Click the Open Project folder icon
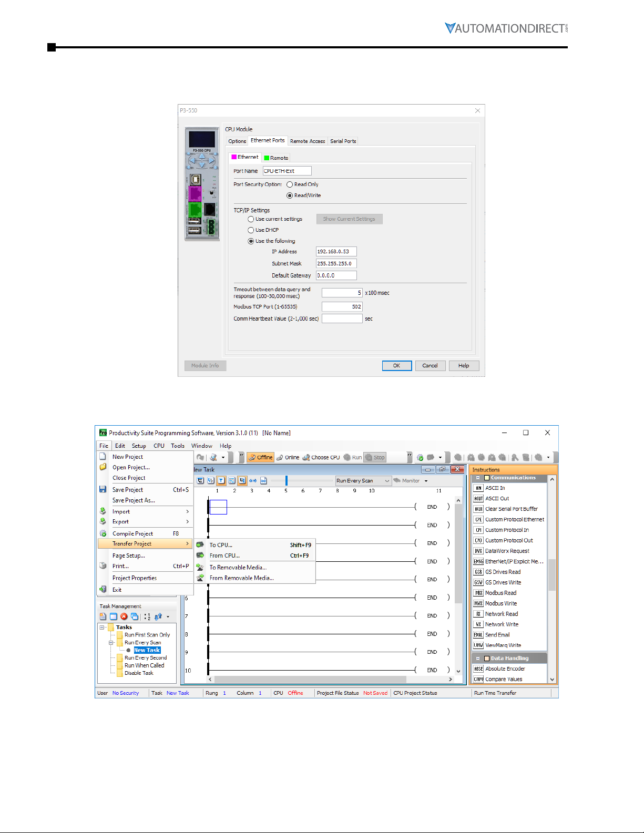 tap(103, 467)
